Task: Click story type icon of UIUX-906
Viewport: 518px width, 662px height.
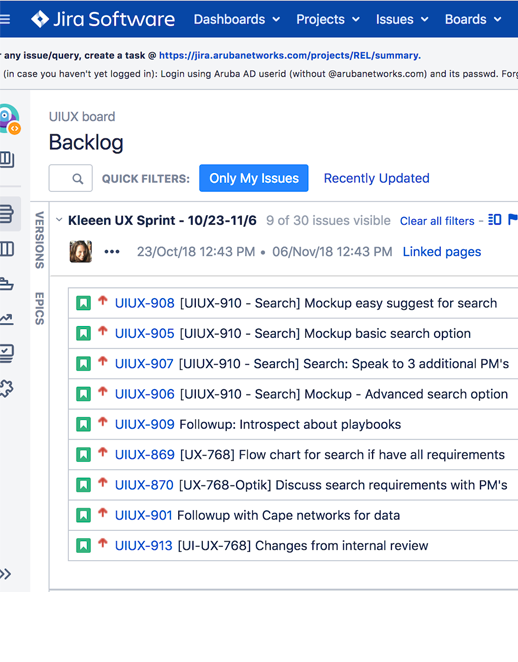Action: [x=83, y=394]
